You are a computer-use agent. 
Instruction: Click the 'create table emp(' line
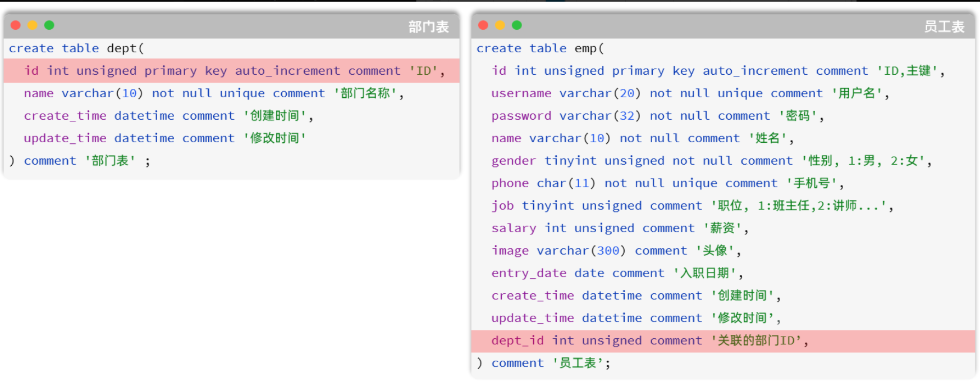(540, 48)
